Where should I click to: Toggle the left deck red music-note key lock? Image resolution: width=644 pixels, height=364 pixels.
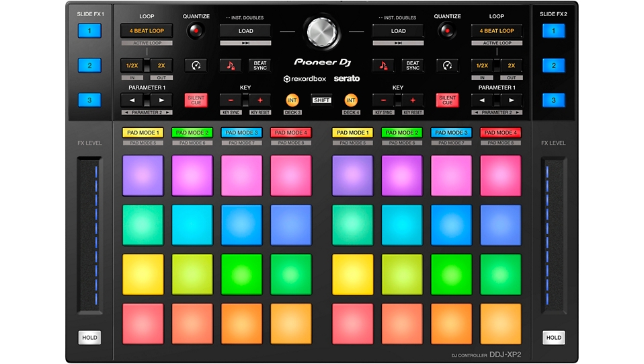tap(231, 65)
